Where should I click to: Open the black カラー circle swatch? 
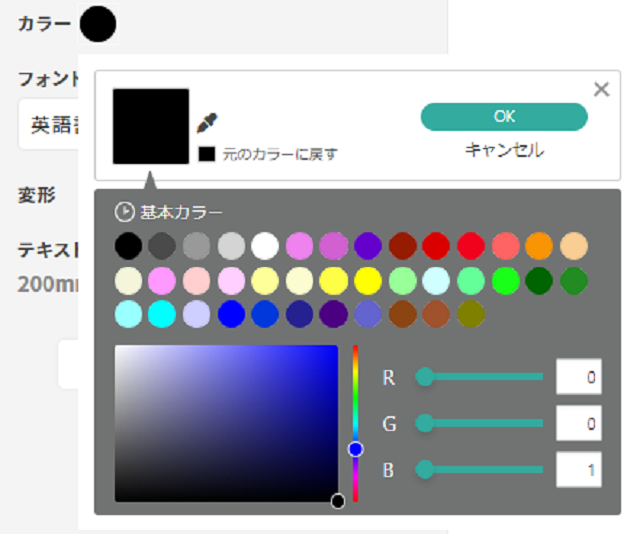pos(98,24)
